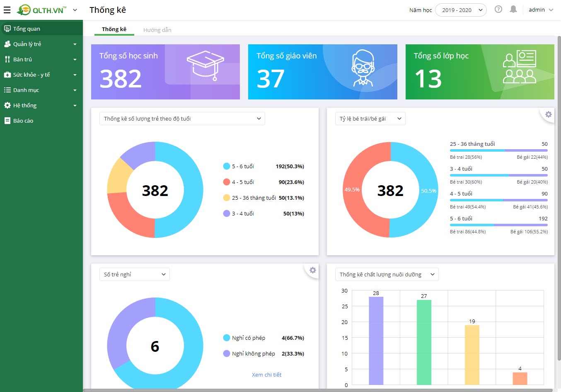The height and width of the screenshot is (392, 561).
Task: Open the Tỷ lệ bé trai/bé gái dropdown
Action: [x=370, y=119]
